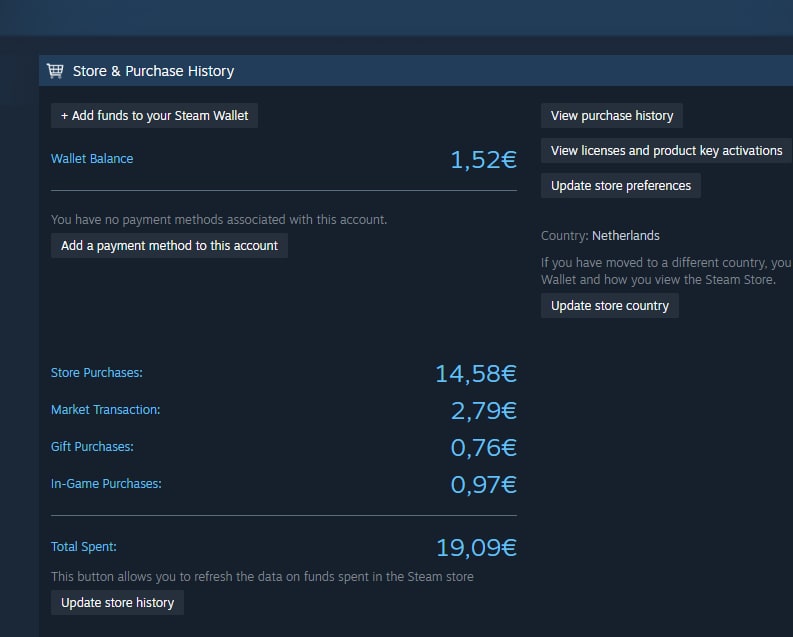Click Update store history button
793x637 pixels.
pos(117,603)
